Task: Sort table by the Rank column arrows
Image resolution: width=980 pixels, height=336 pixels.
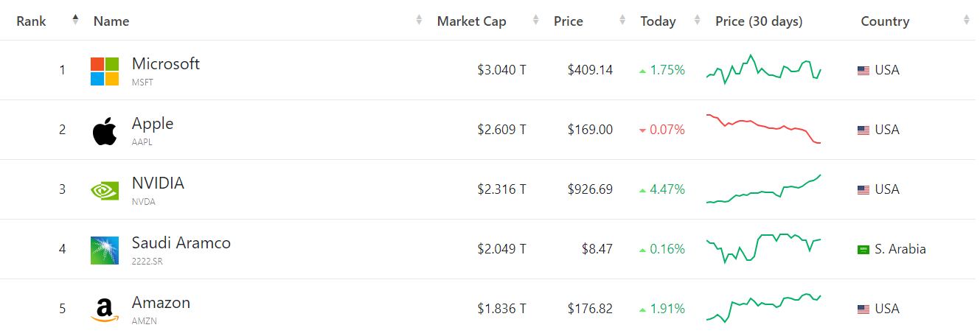Action: pyautogui.click(x=75, y=21)
